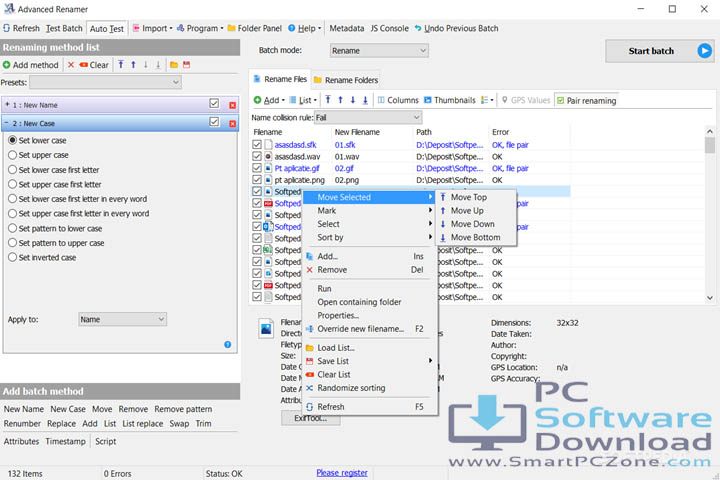Click Start batch play icon
The width and height of the screenshot is (720, 480).
(704, 51)
